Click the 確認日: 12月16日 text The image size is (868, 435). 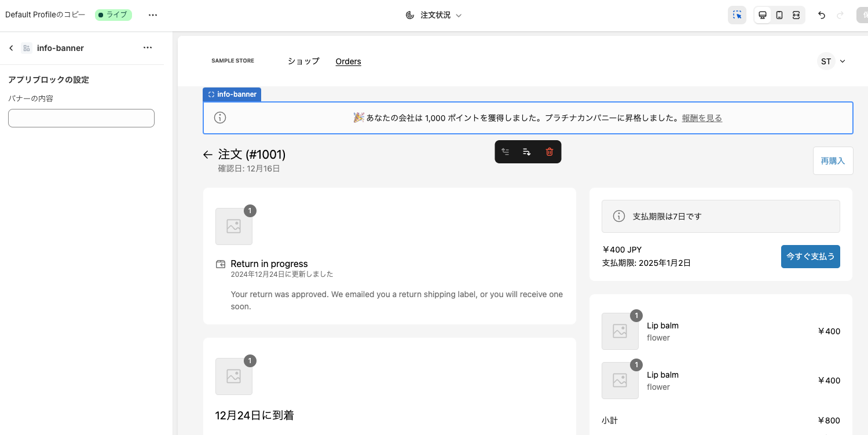(249, 169)
